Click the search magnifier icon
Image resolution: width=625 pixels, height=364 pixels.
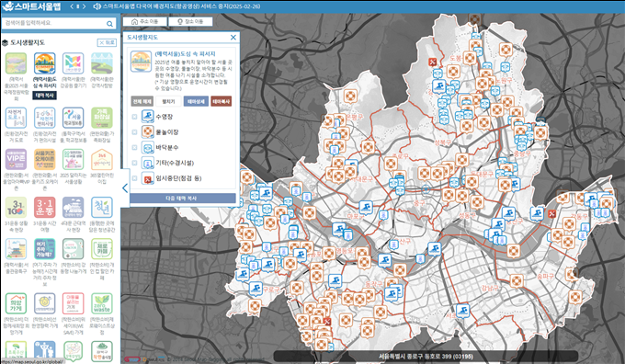coord(109,24)
